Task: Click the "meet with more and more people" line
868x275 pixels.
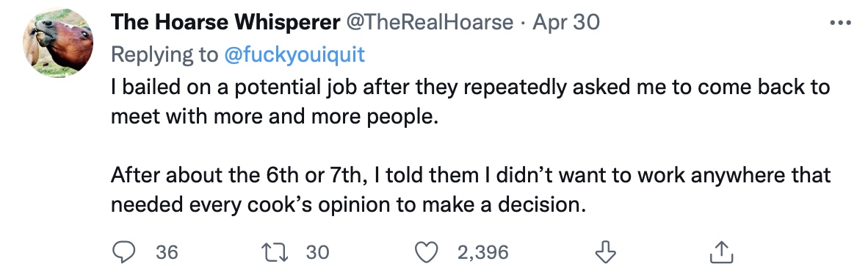Action: pos(274,118)
